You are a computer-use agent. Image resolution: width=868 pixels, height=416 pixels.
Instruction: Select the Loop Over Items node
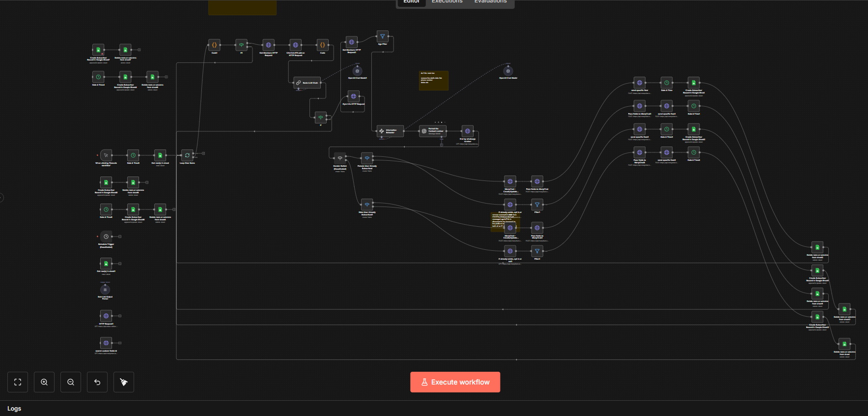[187, 155]
